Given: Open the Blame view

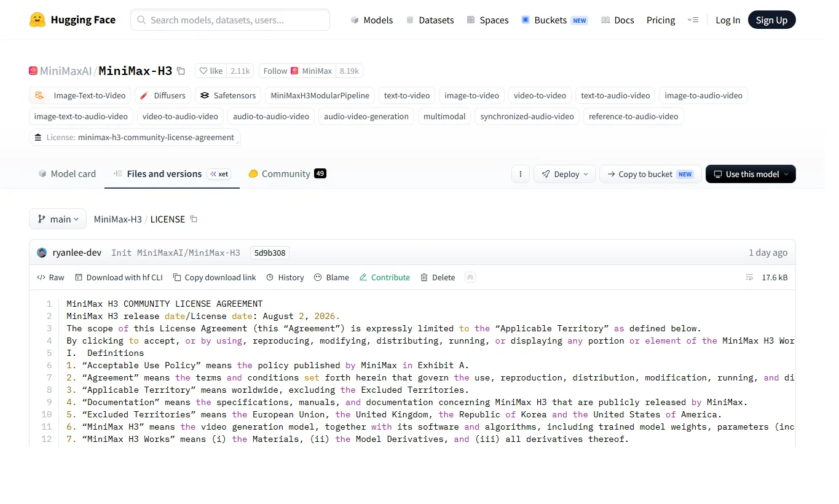Looking at the screenshot, I should 331,277.
